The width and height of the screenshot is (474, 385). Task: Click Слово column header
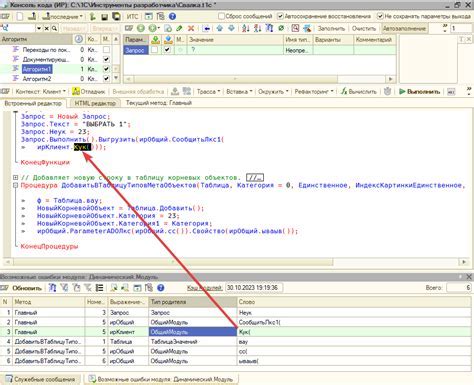[354, 302]
